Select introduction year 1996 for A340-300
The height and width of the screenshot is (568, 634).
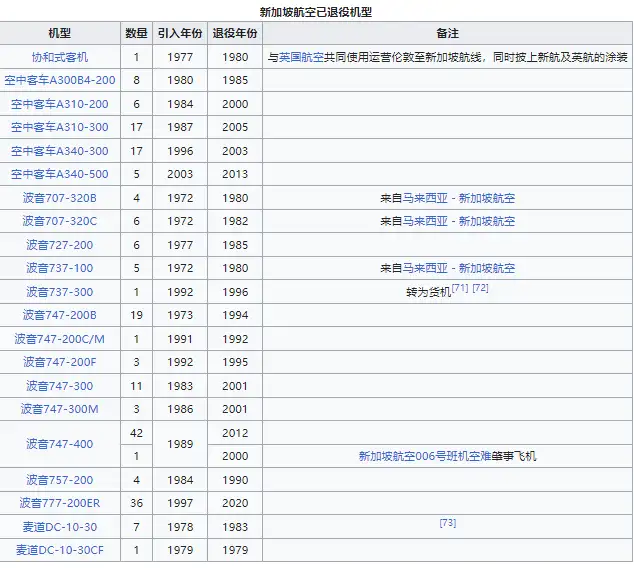pyautogui.click(x=180, y=151)
